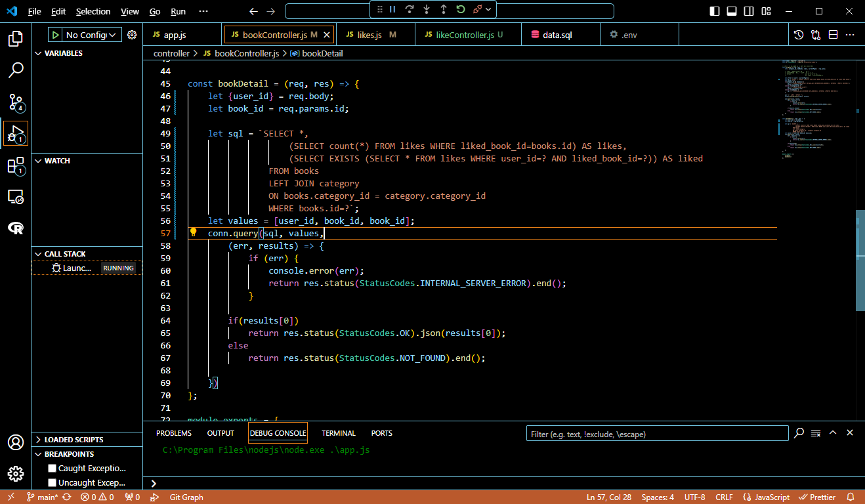This screenshot has height=504, width=865.
Task: Close the bookController.js tab
Action: tap(327, 35)
